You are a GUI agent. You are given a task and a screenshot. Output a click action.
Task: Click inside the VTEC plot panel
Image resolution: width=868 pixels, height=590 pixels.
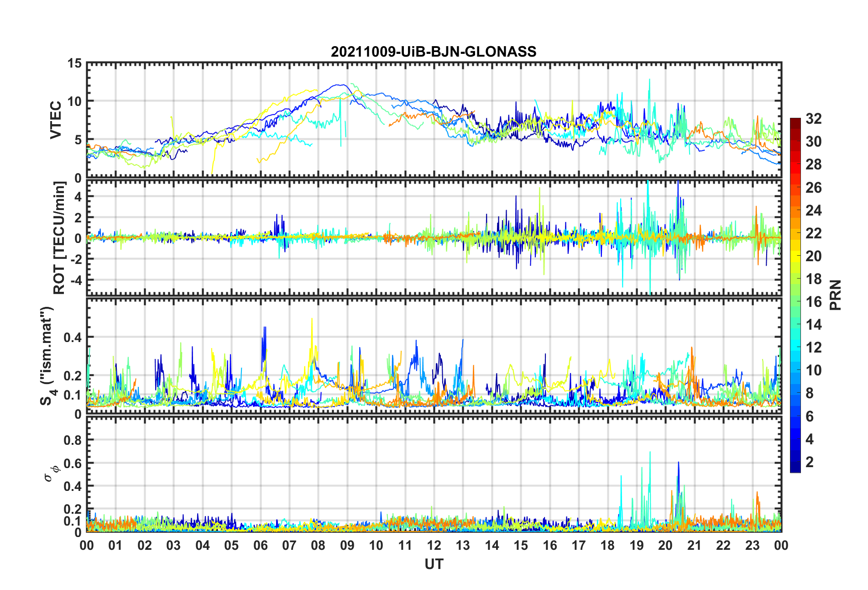click(434, 120)
